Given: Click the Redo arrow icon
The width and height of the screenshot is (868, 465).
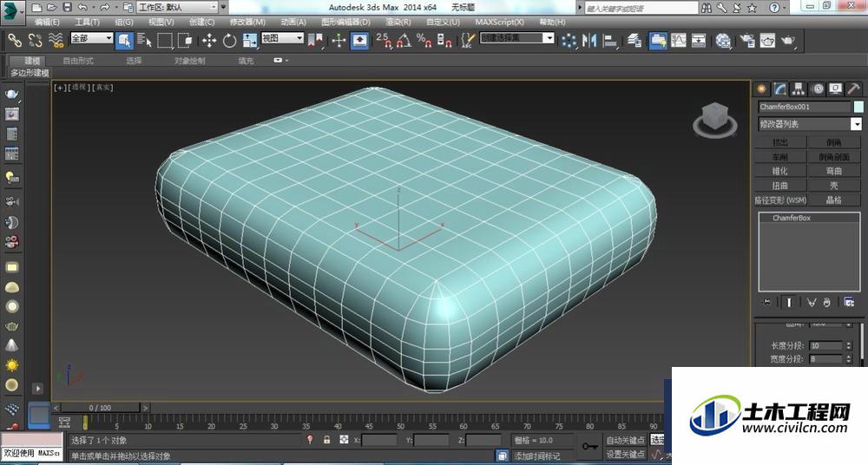Looking at the screenshot, I should point(104,7).
